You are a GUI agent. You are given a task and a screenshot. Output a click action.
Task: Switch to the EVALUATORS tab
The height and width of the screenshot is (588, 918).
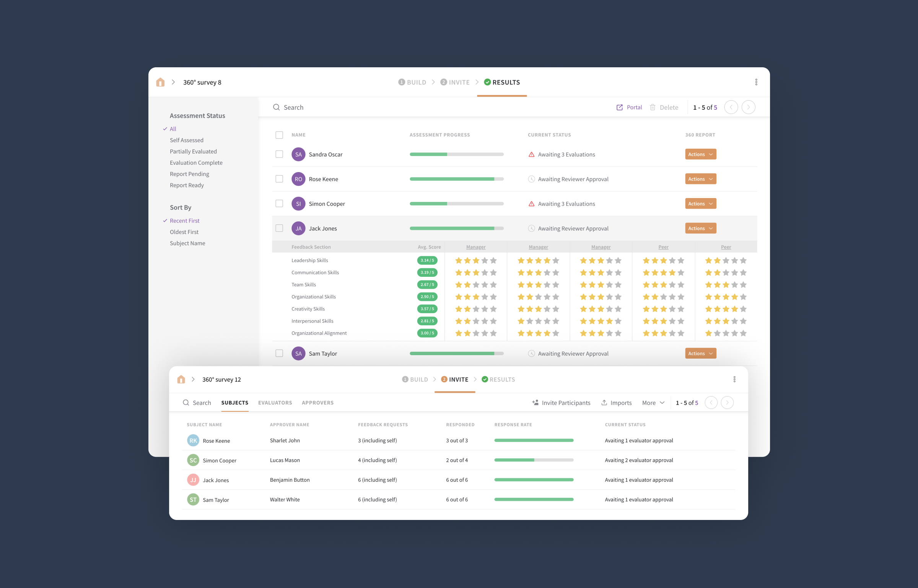click(275, 403)
